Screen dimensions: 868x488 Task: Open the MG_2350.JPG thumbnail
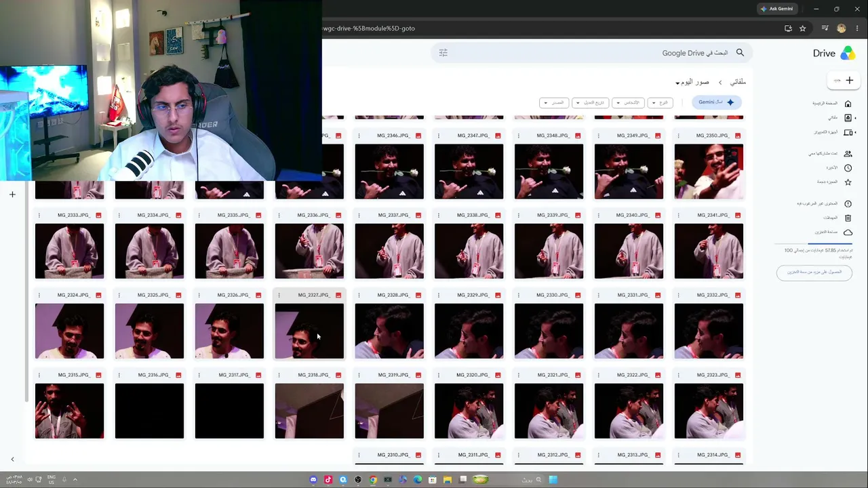709,171
